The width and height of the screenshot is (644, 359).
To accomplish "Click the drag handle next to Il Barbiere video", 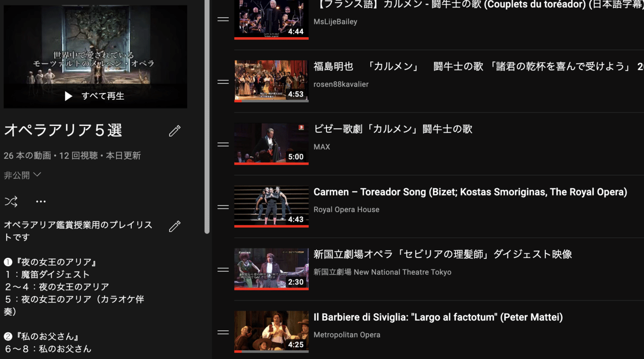I will [222, 332].
